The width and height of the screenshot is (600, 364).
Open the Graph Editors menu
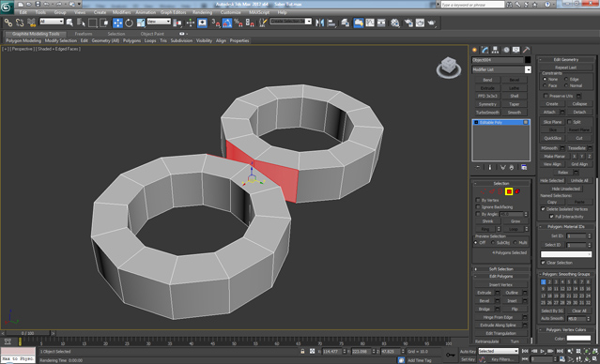point(173,12)
